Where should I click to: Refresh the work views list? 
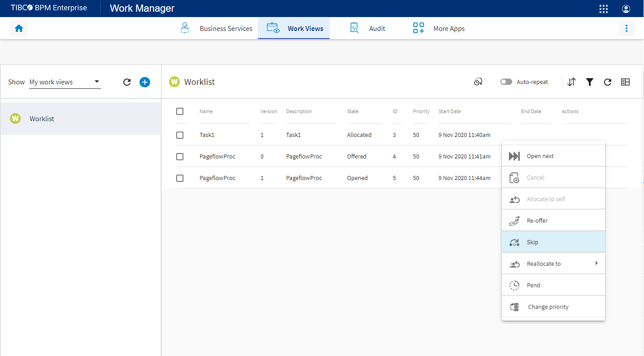tap(127, 82)
